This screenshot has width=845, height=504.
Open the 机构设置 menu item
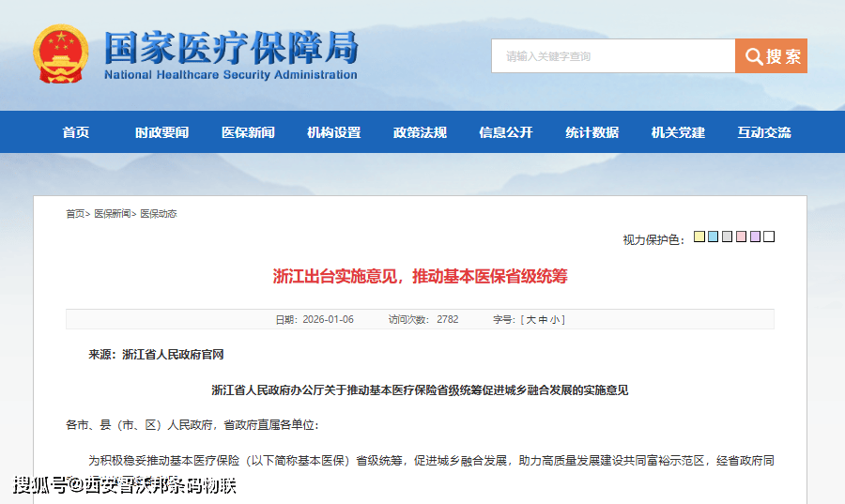tap(334, 132)
